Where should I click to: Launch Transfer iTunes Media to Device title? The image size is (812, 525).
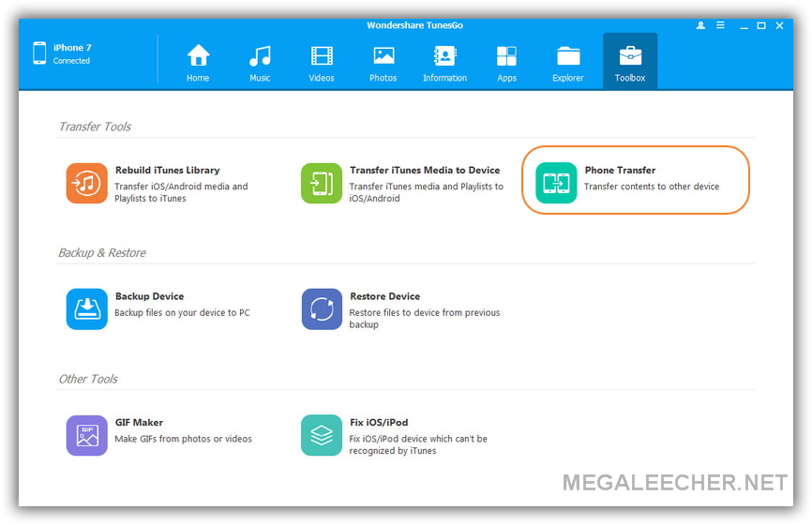point(425,170)
